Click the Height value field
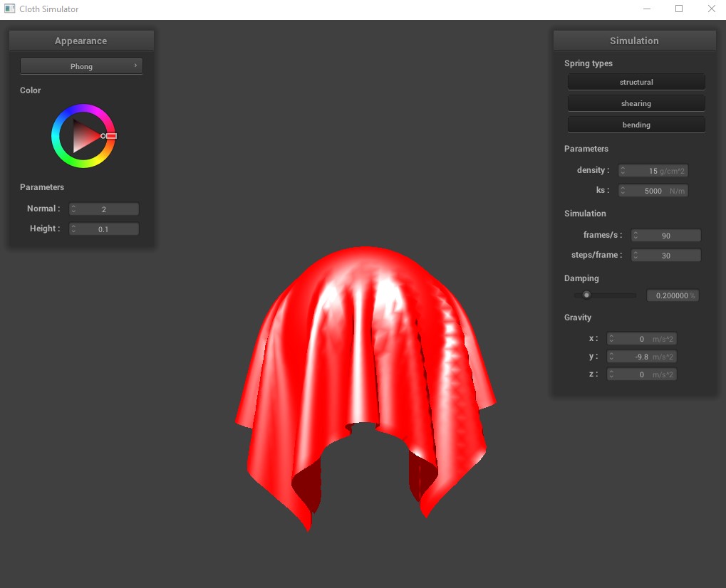726x588 pixels. point(104,229)
